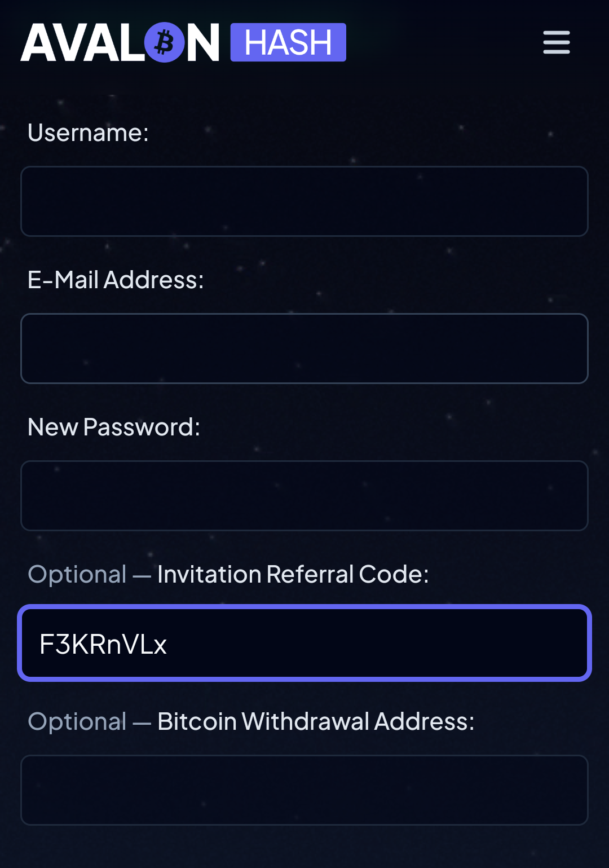The width and height of the screenshot is (609, 868).
Task: Click the F3KRnVLx referral code text
Action: 103,644
